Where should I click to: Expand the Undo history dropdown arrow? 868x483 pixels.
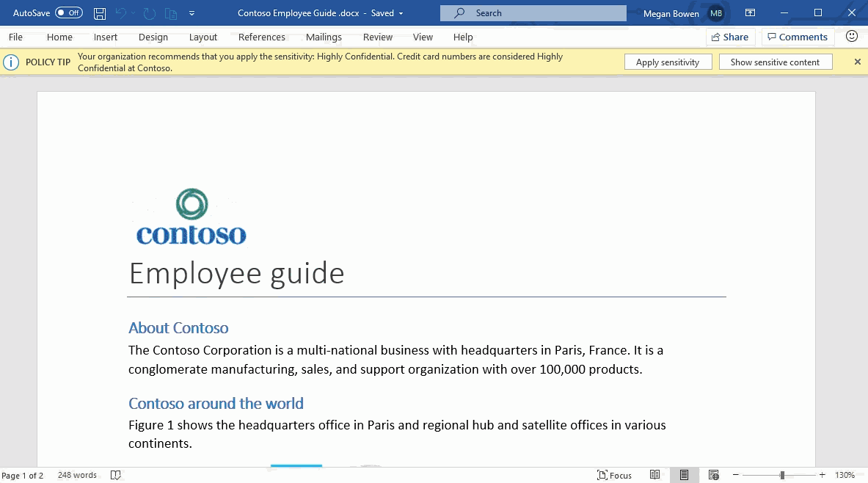132,12
